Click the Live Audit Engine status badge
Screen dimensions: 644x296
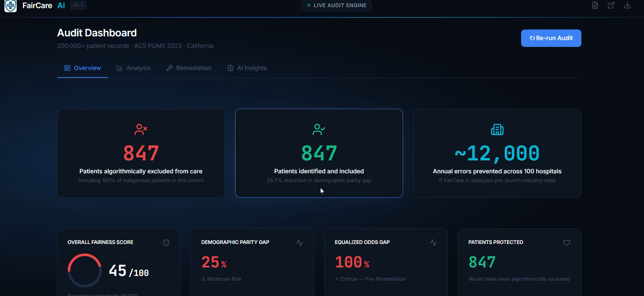(337, 5)
